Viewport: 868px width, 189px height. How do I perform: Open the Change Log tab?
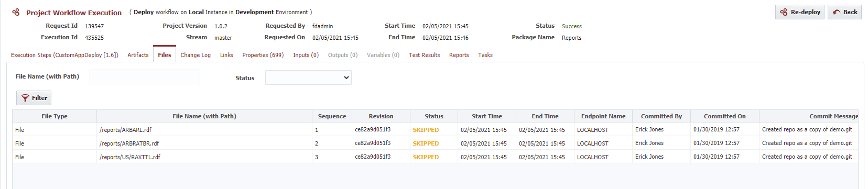196,55
